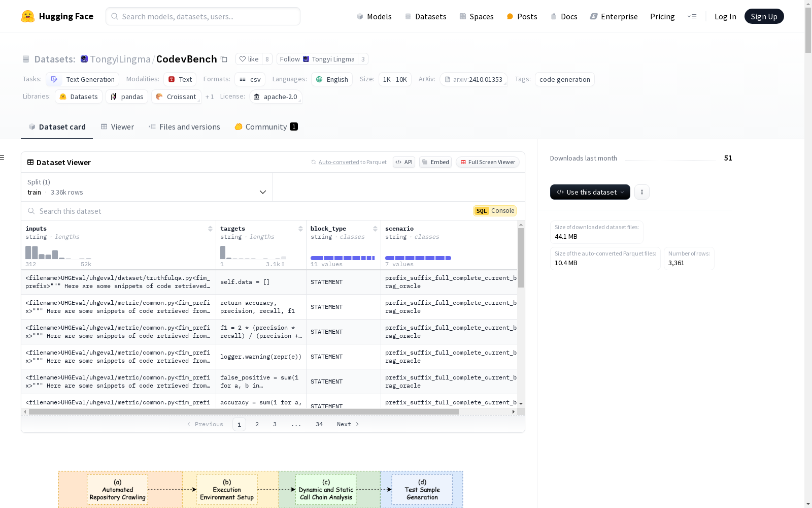The height and width of the screenshot is (508, 812).
Task: Open Datasets in the top navigation
Action: coord(425,16)
